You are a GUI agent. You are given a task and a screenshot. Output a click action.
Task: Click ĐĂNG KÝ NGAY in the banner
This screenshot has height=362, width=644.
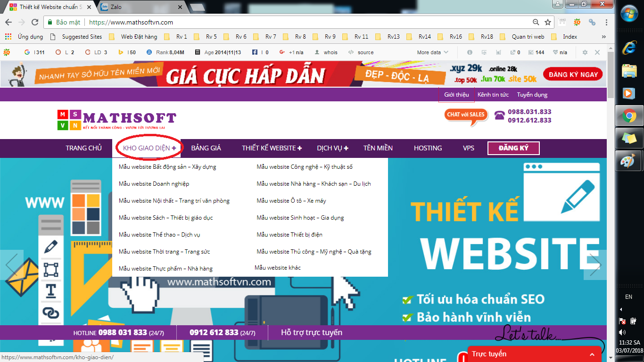[x=573, y=74]
